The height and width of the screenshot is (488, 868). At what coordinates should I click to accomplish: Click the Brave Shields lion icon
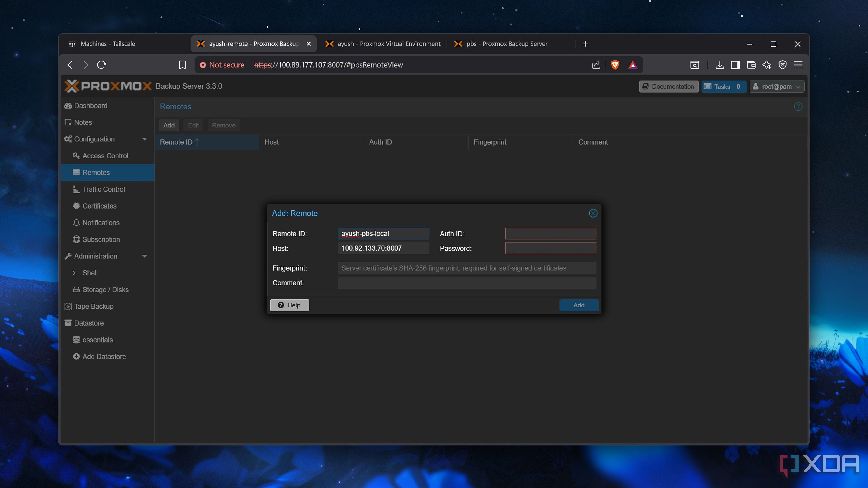point(615,65)
